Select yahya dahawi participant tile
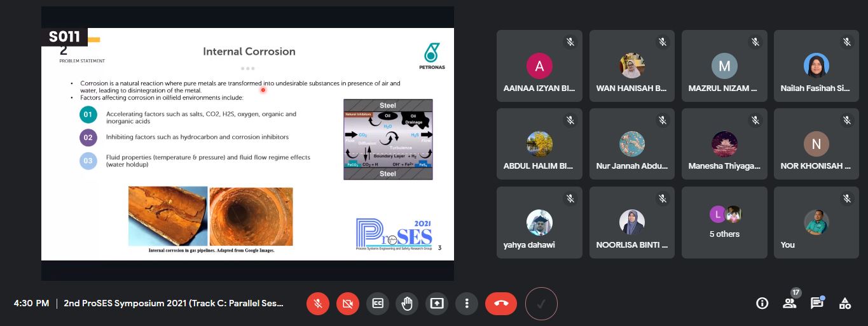868x326 pixels. [x=539, y=222]
